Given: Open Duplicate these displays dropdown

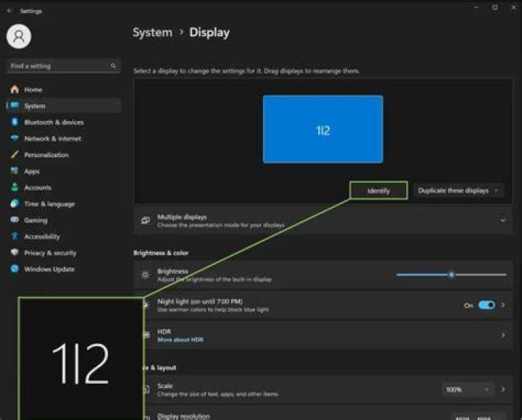Looking at the screenshot, I should point(458,190).
